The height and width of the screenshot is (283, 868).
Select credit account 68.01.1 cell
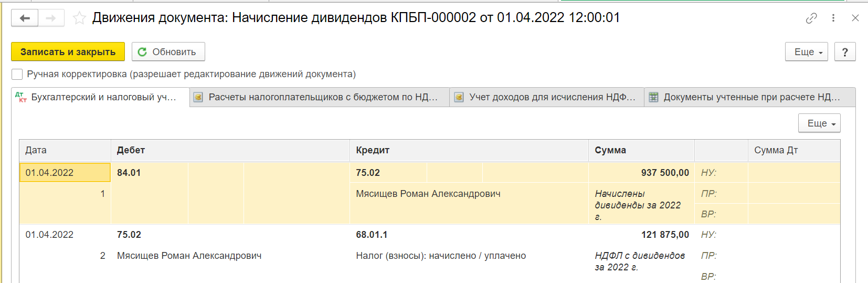point(372,235)
